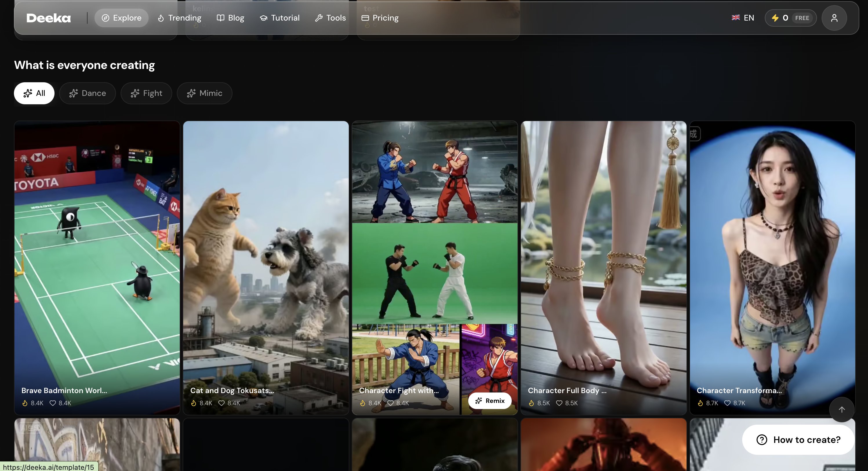This screenshot has width=868, height=471.
Task: Open the Tools menu
Action: tap(330, 18)
